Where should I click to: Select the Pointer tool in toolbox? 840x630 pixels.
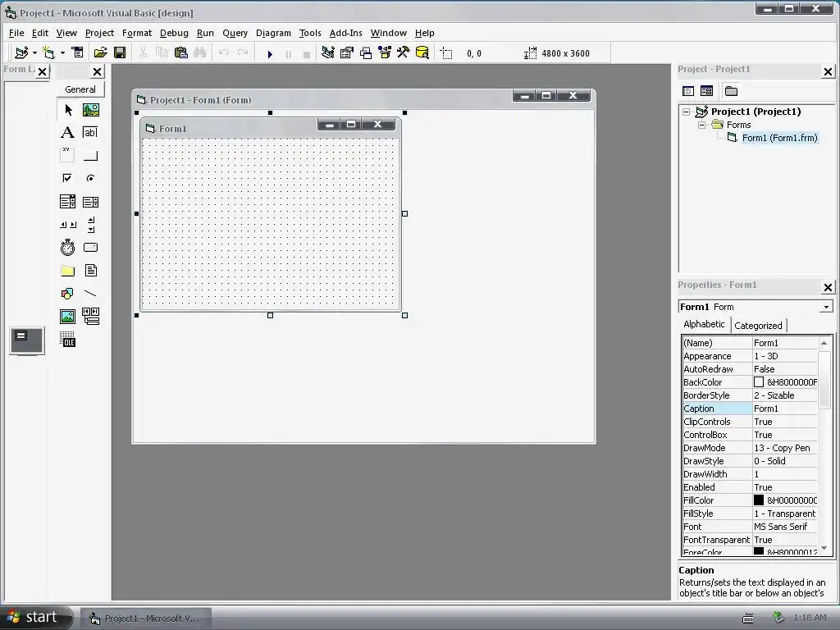click(x=68, y=110)
